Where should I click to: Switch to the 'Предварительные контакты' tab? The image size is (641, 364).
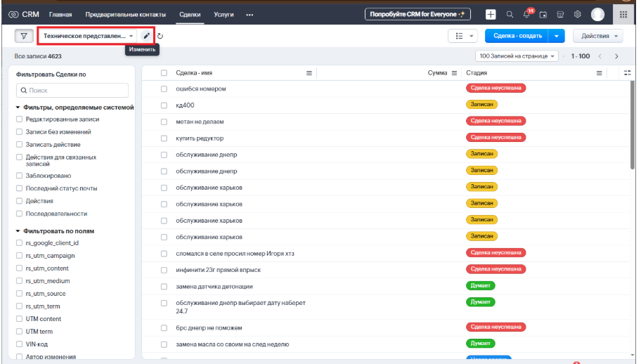[125, 14]
